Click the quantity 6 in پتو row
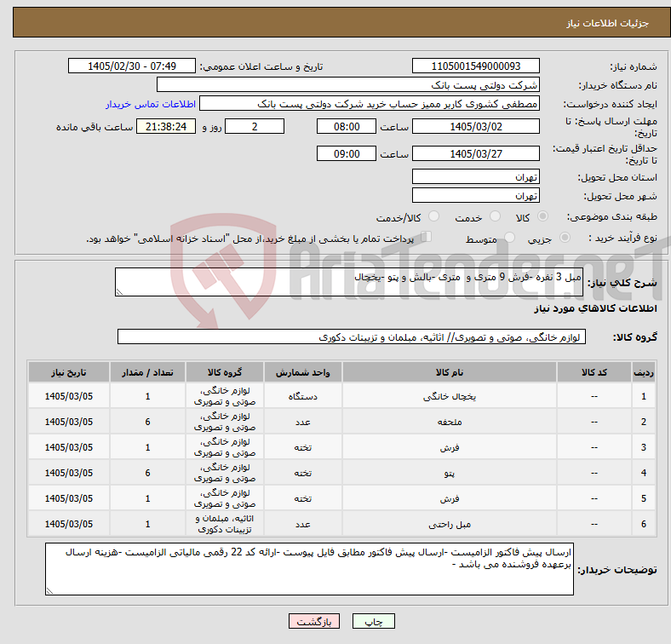 147,473
